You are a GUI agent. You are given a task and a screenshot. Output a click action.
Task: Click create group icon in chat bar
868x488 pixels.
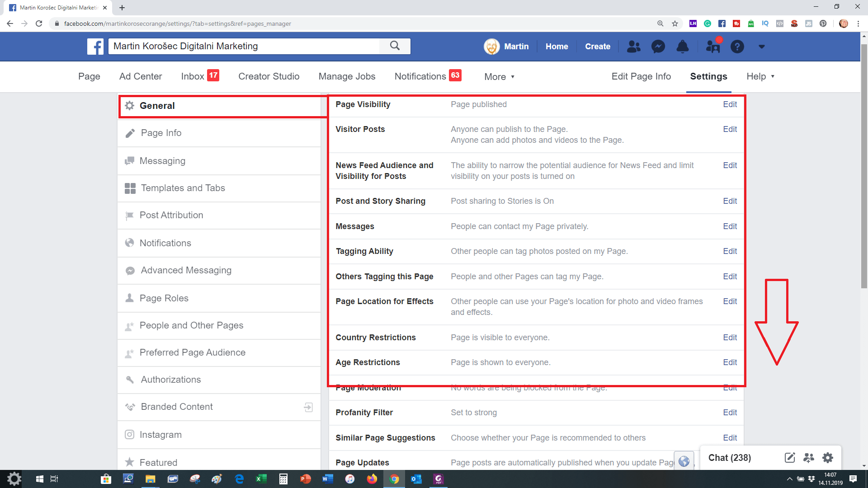(808, 458)
